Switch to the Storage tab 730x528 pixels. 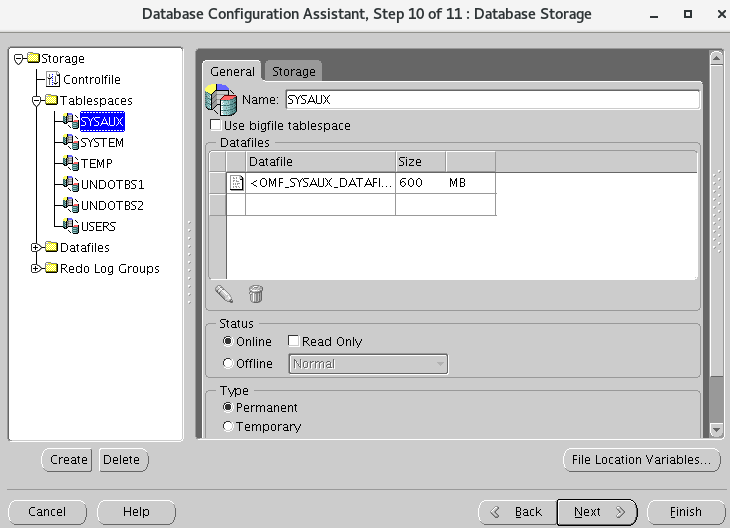tap(294, 71)
